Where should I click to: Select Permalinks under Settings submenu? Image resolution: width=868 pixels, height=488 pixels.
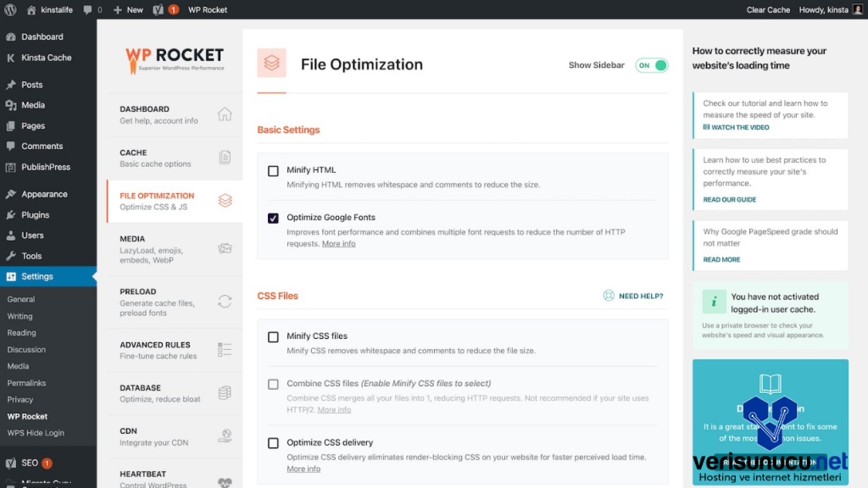(26, 383)
